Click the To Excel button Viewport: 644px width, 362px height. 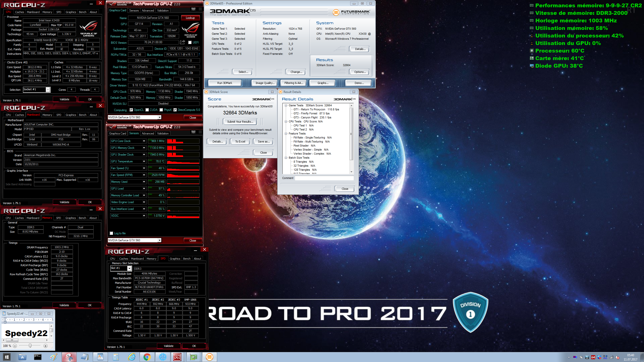tap(240, 142)
